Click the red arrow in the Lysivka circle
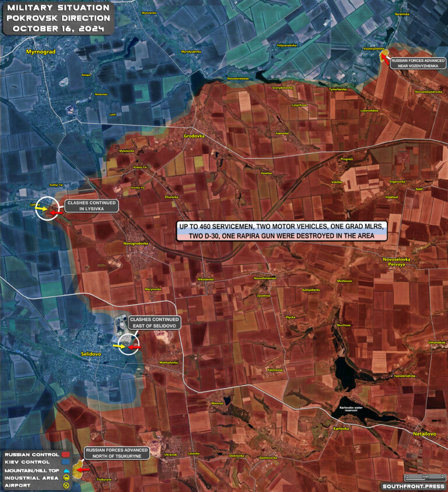The width and height of the screenshot is (448, 492). 53,213
